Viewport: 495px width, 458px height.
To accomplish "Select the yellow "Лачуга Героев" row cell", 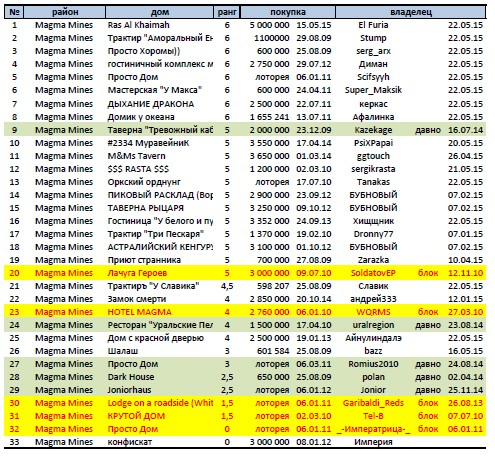I will (137, 273).
